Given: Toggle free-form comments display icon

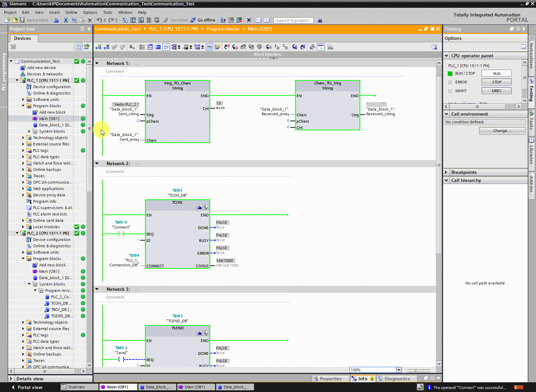Looking at the screenshot, I should point(166,47).
